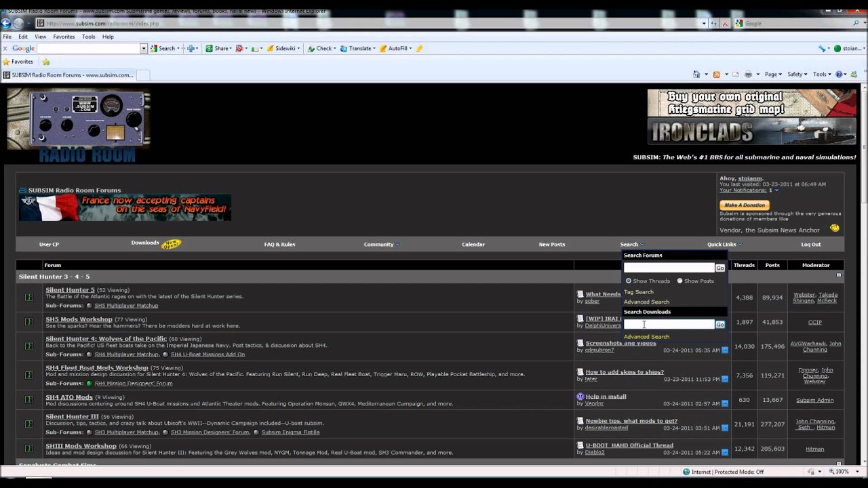This screenshot has height=488, width=868.
Task: Click Go button for Search Forums
Action: tap(720, 268)
